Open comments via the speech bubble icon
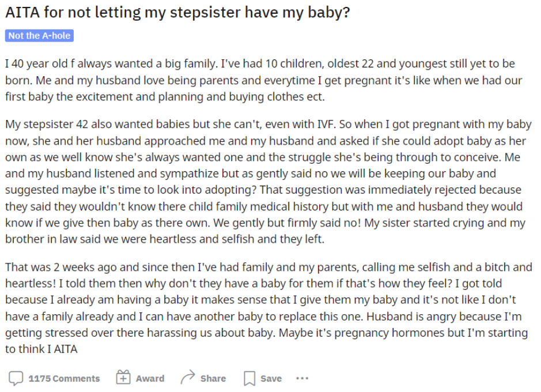 (x=16, y=378)
